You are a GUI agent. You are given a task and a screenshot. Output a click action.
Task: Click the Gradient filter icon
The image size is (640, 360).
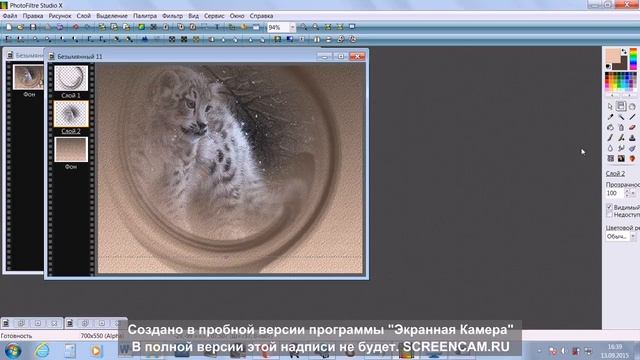[x=290, y=39]
